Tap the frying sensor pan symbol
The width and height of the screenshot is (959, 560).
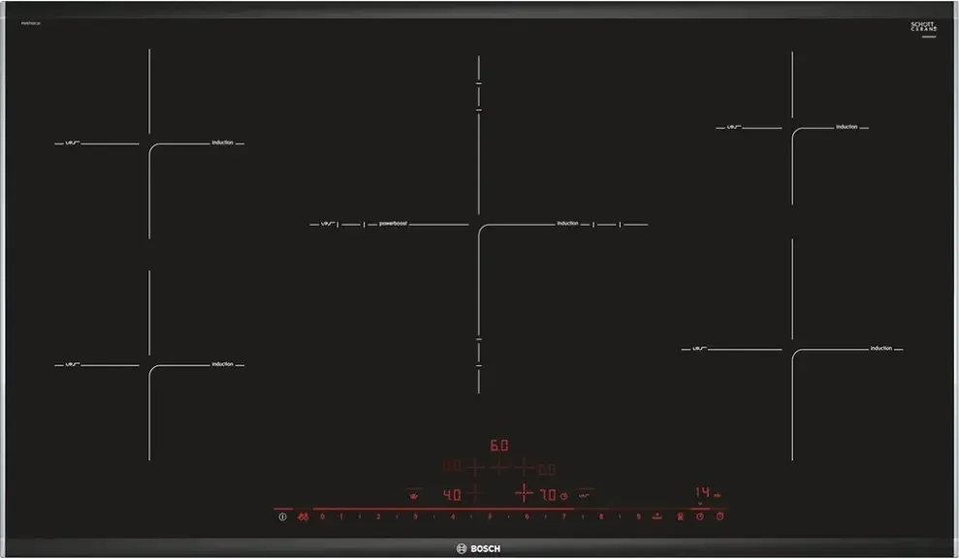pyautogui.click(x=414, y=496)
